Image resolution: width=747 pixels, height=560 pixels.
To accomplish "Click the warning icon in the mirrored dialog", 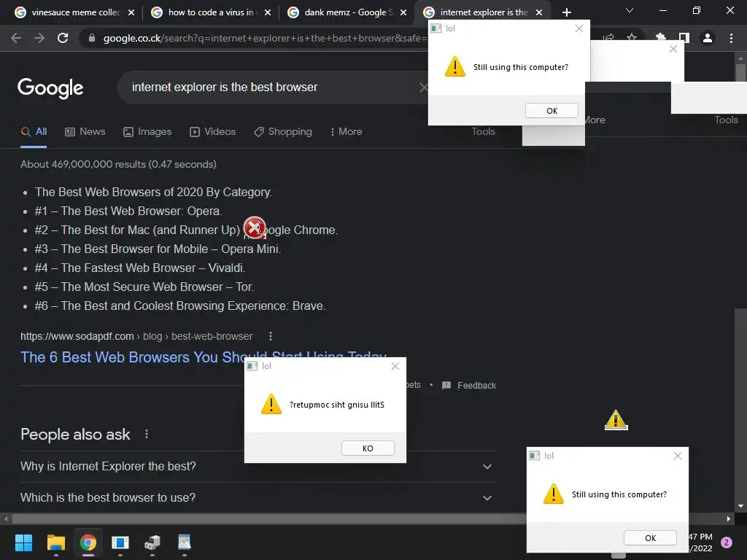I will tap(271, 404).
